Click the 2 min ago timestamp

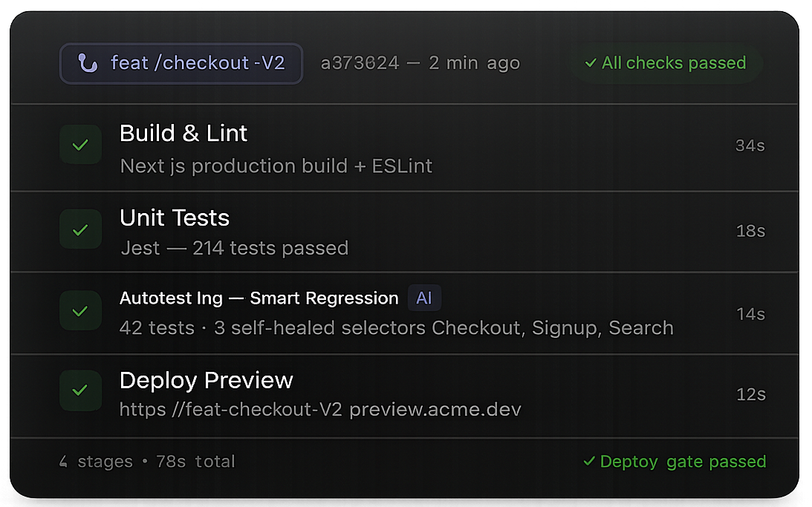(x=474, y=62)
